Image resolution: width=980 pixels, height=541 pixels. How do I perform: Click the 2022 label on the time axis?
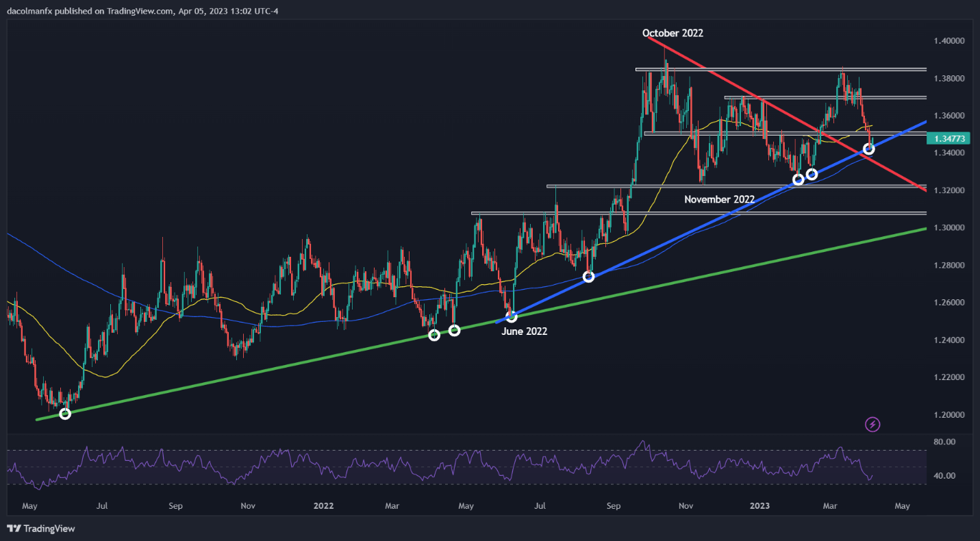point(323,506)
